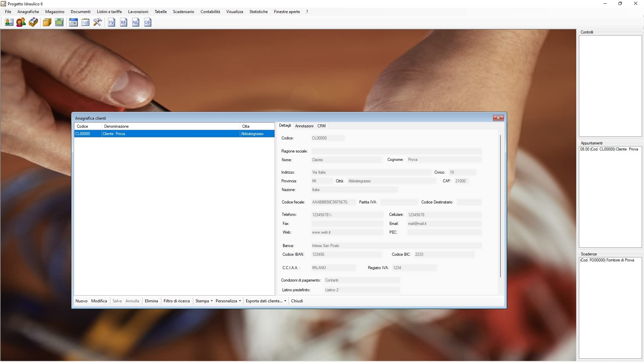Switch to the CRM tab
The width and height of the screenshot is (644, 362).
click(x=321, y=126)
